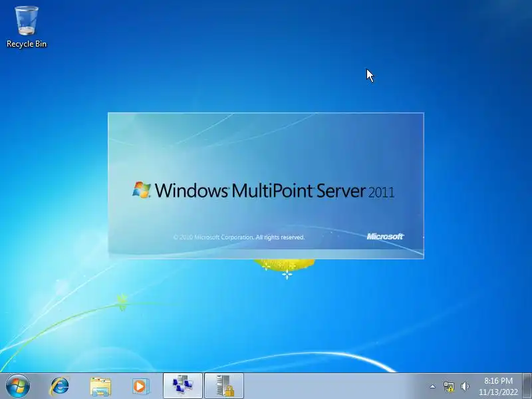Click the volume speaker tray icon
The height and width of the screenshot is (399, 532).
pos(465,386)
